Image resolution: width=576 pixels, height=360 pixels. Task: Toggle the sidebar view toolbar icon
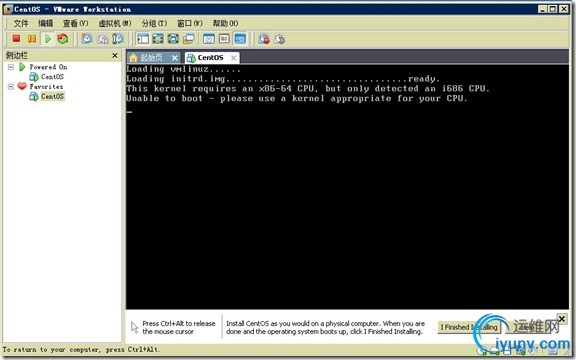[143, 38]
